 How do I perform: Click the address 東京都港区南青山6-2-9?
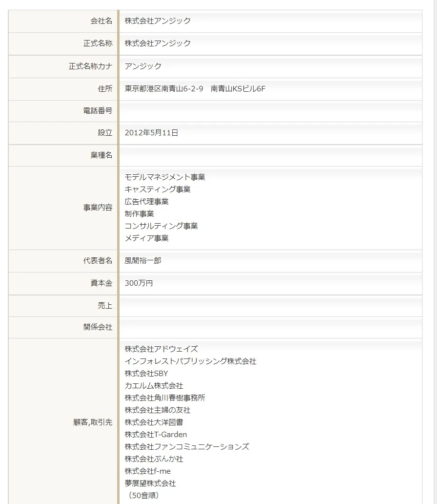(x=164, y=89)
